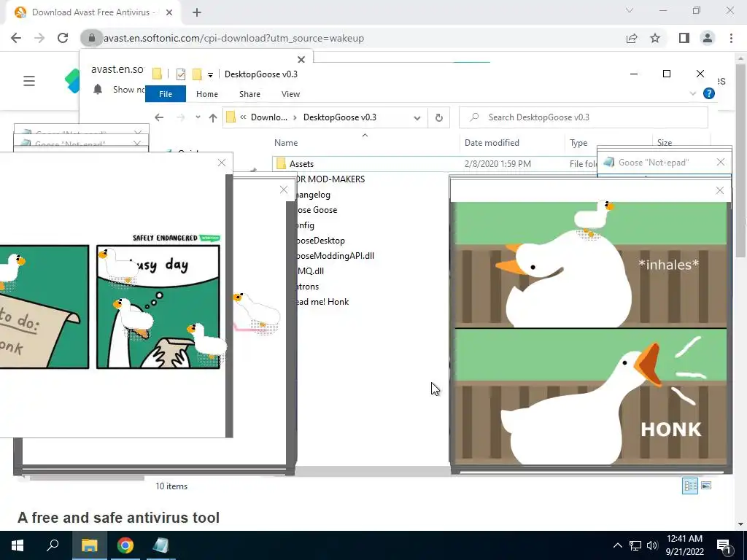Click the Properties checkmark in Explorer title bar

tap(181, 74)
